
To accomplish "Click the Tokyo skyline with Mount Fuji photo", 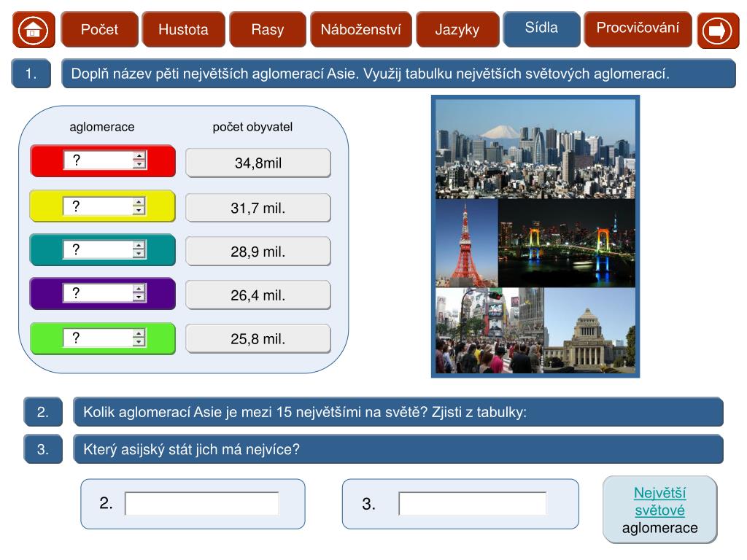I will (x=535, y=149).
